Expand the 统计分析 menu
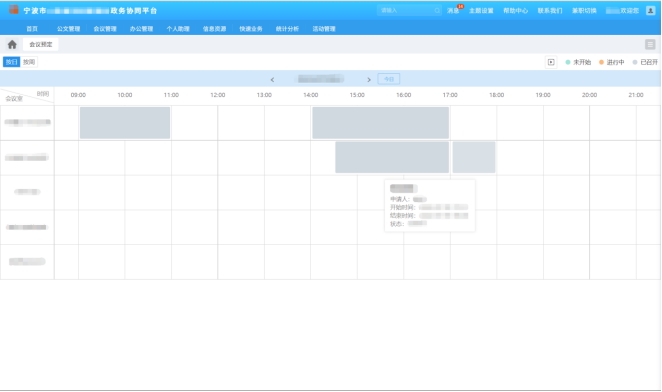This screenshot has width=662, height=392. [287, 29]
